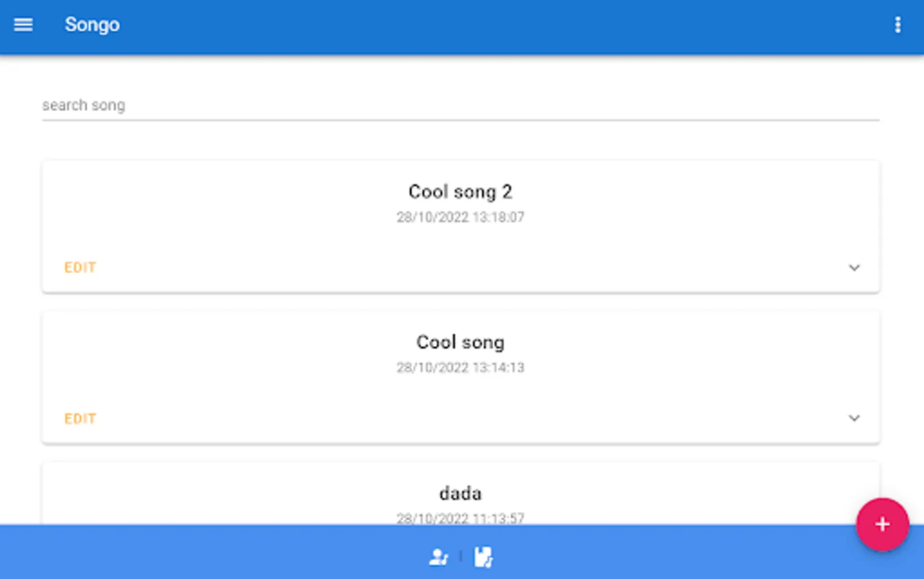Image resolution: width=924 pixels, height=579 pixels.
Task: Click the divider between the bottom bar icons
Action: click(461, 557)
